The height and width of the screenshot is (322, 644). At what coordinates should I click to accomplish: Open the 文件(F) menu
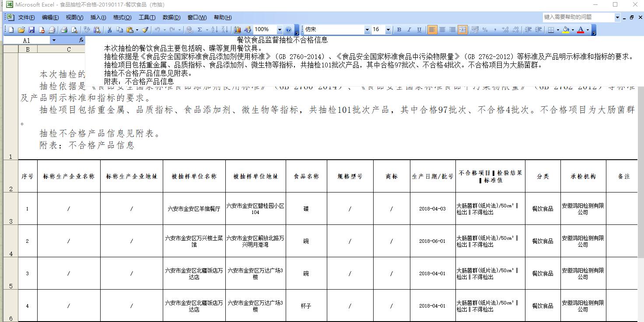point(27,17)
